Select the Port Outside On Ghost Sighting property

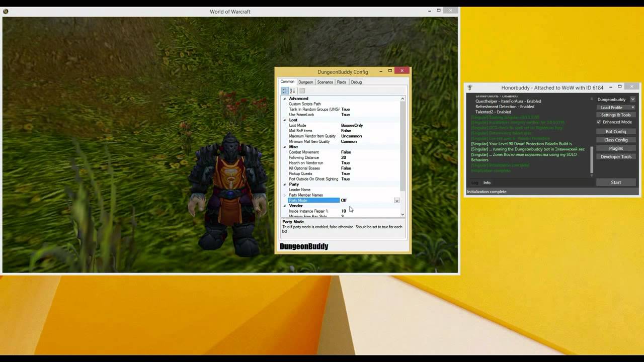point(314,179)
